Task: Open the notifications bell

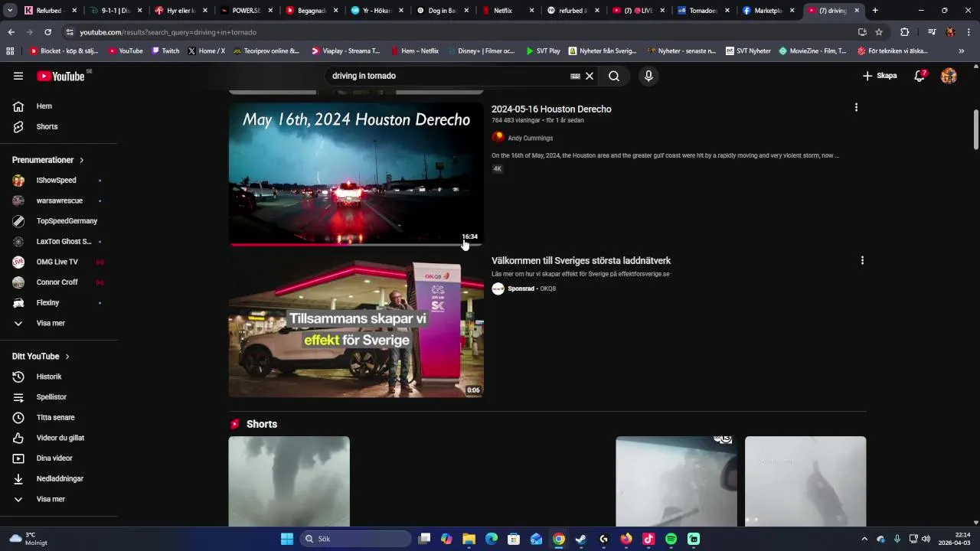Action: (920, 76)
